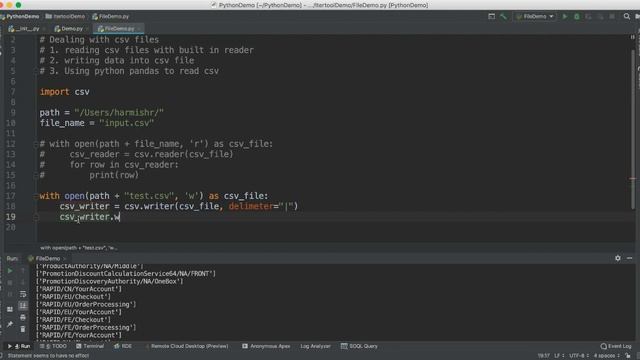
Task: Click the up arrow icon in Run panel
Action: point(23,271)
